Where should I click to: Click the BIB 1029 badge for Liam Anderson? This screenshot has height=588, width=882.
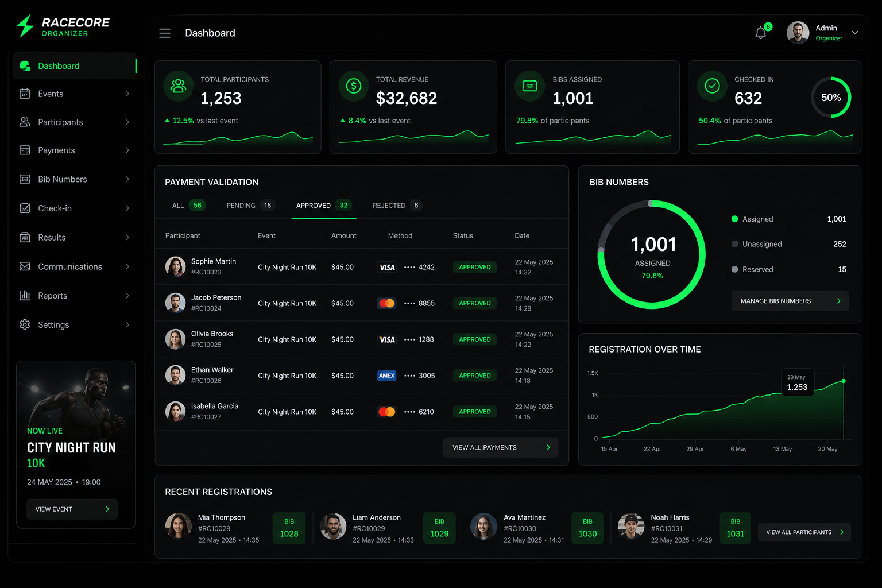[x=439, y=528]
